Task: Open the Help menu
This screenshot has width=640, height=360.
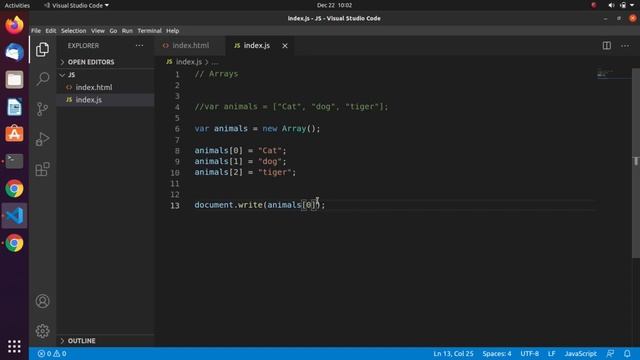Action: (172, 31)
